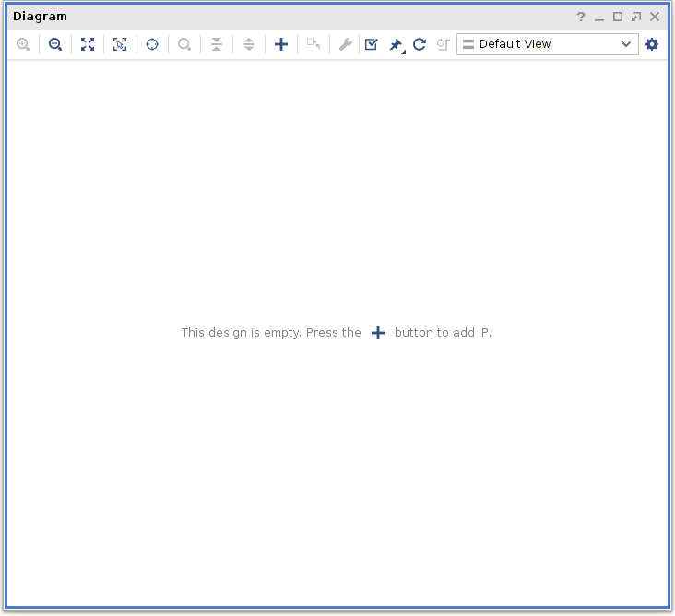
Task: Expand all blocks in the diagram
Action: pos(249,44)
